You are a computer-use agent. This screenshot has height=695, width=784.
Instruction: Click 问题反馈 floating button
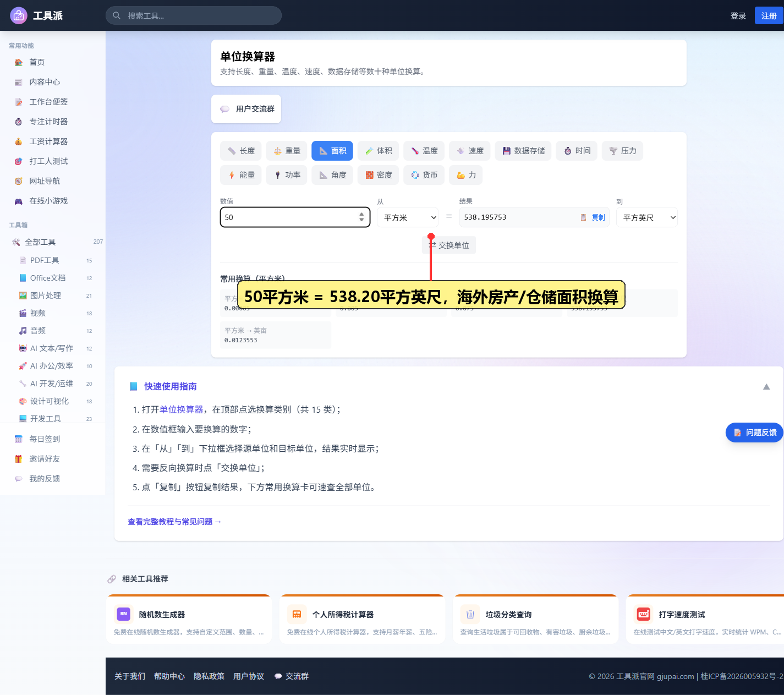754,433
